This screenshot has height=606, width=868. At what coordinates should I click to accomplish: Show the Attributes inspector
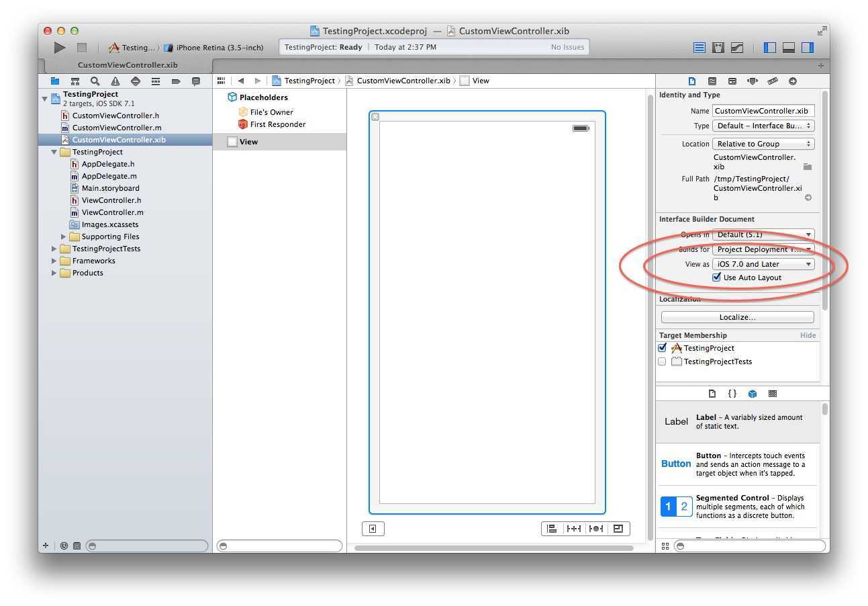click(x=753, y=81)
